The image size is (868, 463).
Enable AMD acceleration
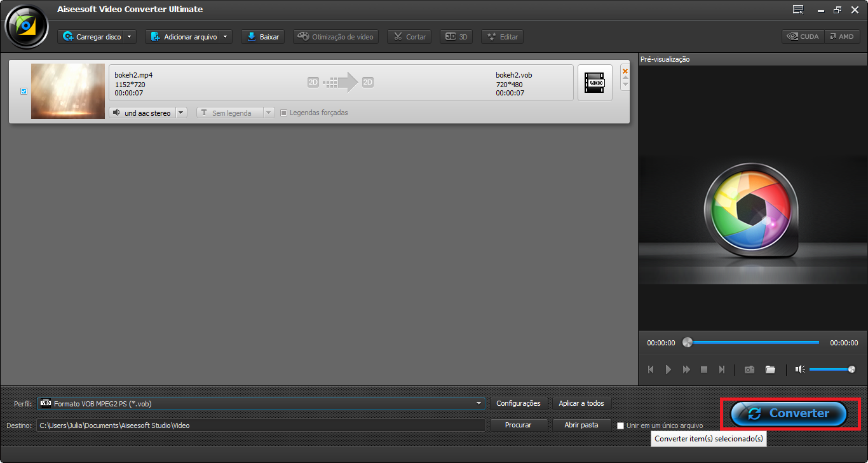tap(843, 36)
